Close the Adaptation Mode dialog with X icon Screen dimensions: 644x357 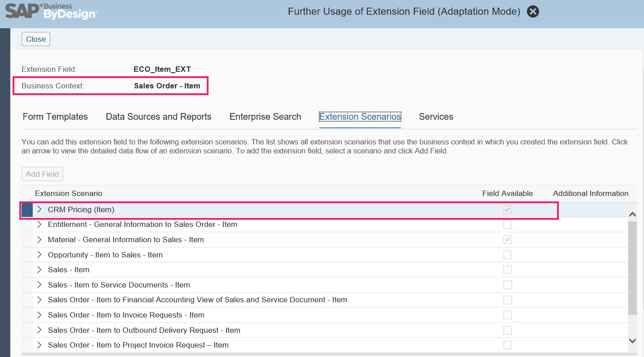click(x=533, y=12)
